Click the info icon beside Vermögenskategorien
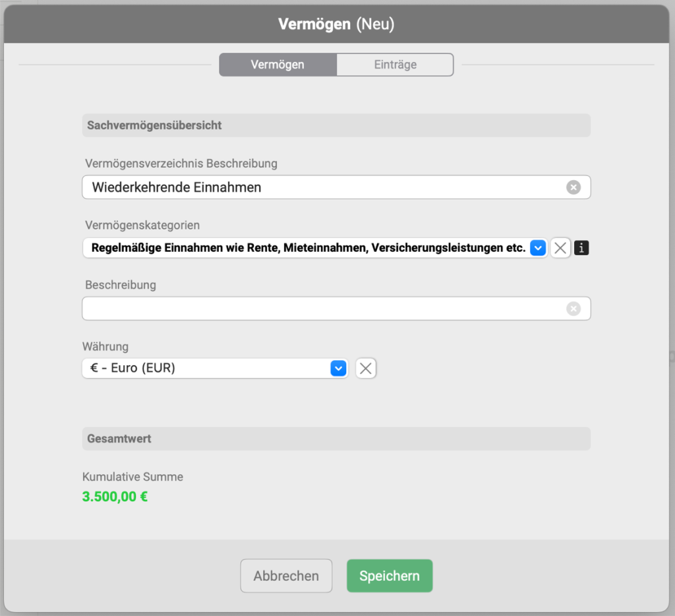 coord(581,248)
